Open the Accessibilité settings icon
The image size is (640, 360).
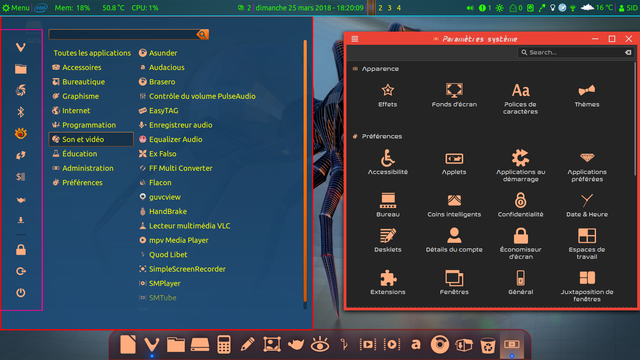(388, 162)
